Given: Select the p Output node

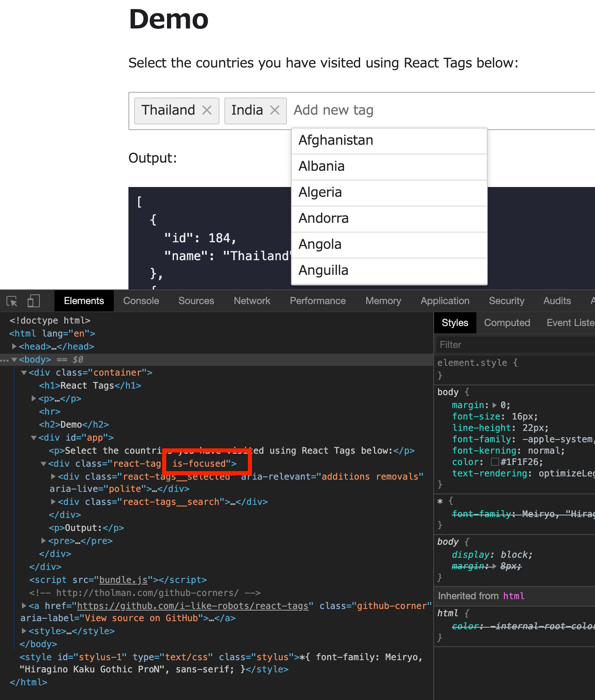Looking at the screenshot, I should pos(86,528).
